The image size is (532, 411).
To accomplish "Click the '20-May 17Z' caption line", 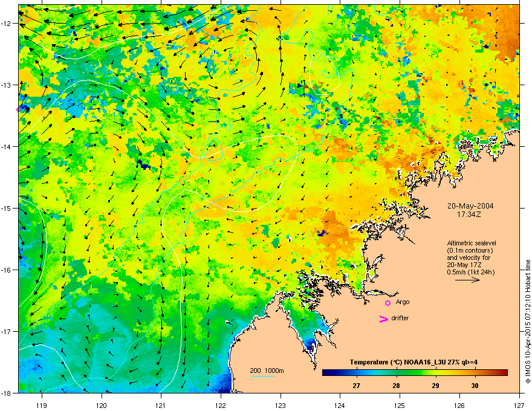I will (x=464, y=265).
